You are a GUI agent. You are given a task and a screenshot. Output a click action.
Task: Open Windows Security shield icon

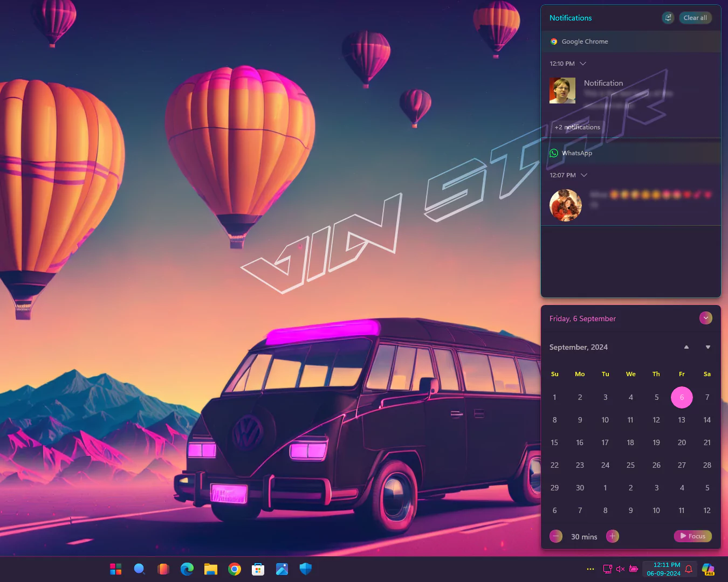pyautogui.click(x=306, y=569)
